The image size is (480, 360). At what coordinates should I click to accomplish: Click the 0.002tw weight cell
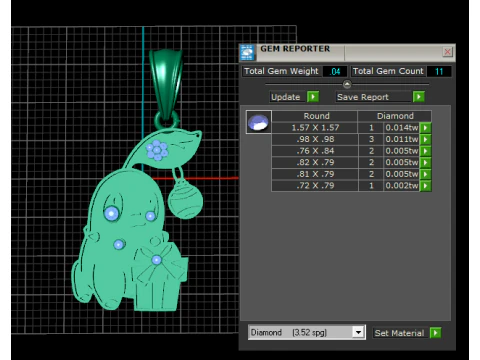click(x=402, y=186)
